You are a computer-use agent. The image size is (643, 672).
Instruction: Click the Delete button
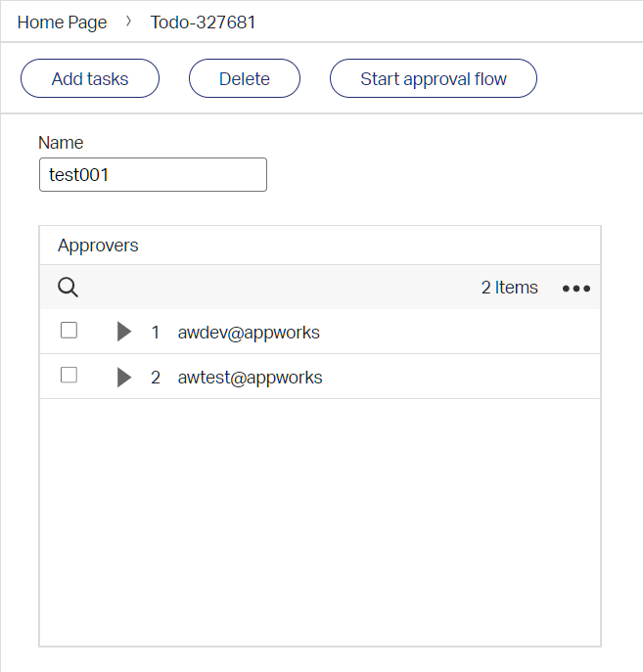(244, 79)
